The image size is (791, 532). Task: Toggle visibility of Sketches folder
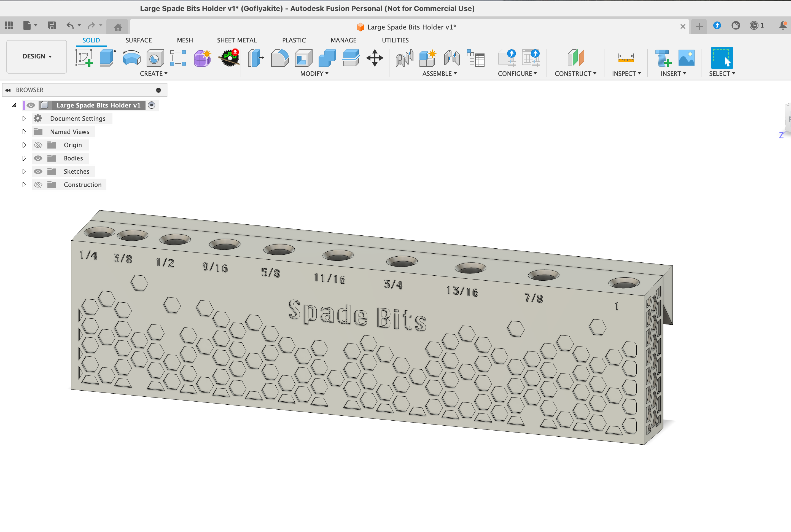[x=38, y=171]
